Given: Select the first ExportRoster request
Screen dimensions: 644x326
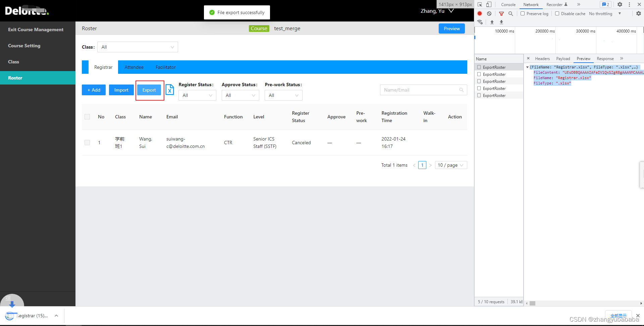Looking at the screenshot, I should click(x=499, y=67).
